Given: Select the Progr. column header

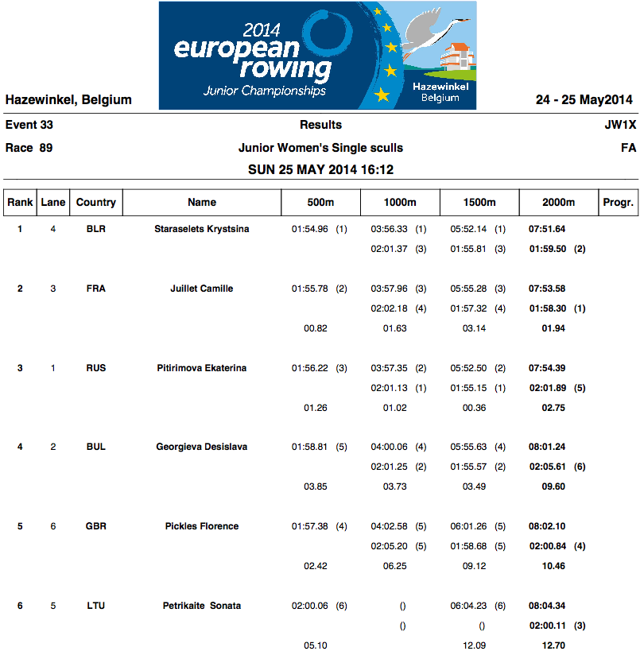Looking at the screenshot, I should coord(618,203).
